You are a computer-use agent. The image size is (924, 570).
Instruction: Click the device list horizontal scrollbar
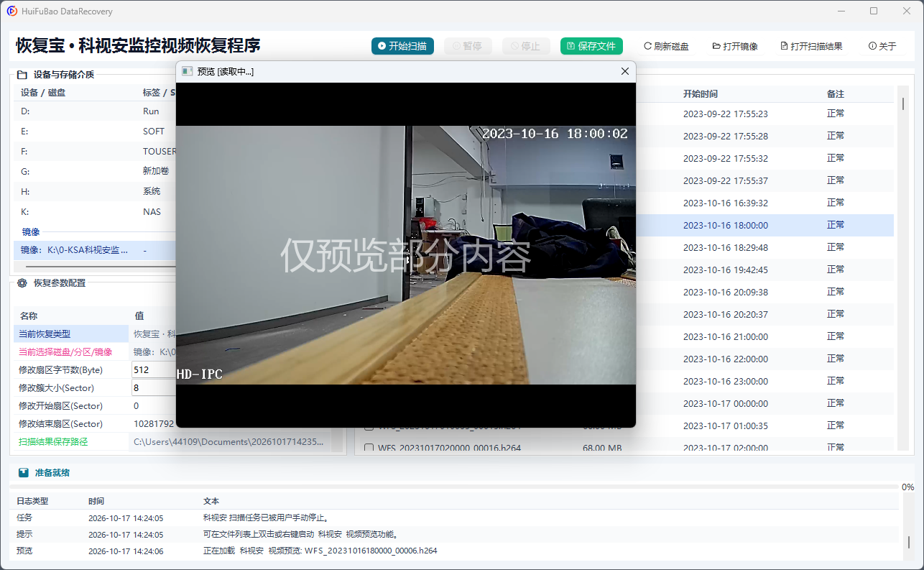coord(101,266)
